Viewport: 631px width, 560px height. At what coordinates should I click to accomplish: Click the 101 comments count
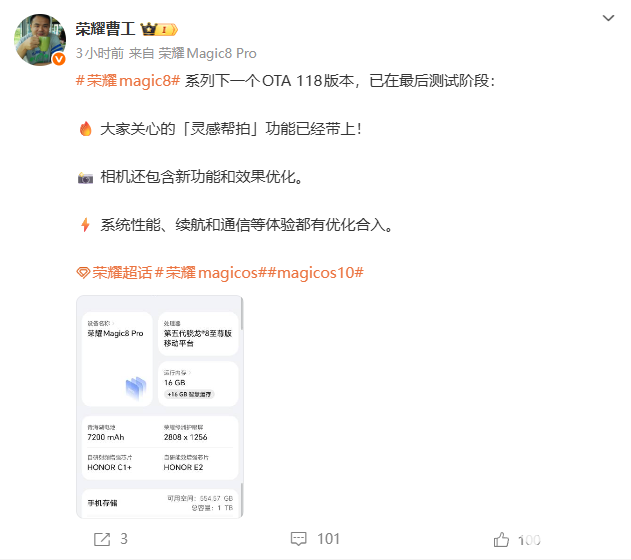(x=328, y=539)
